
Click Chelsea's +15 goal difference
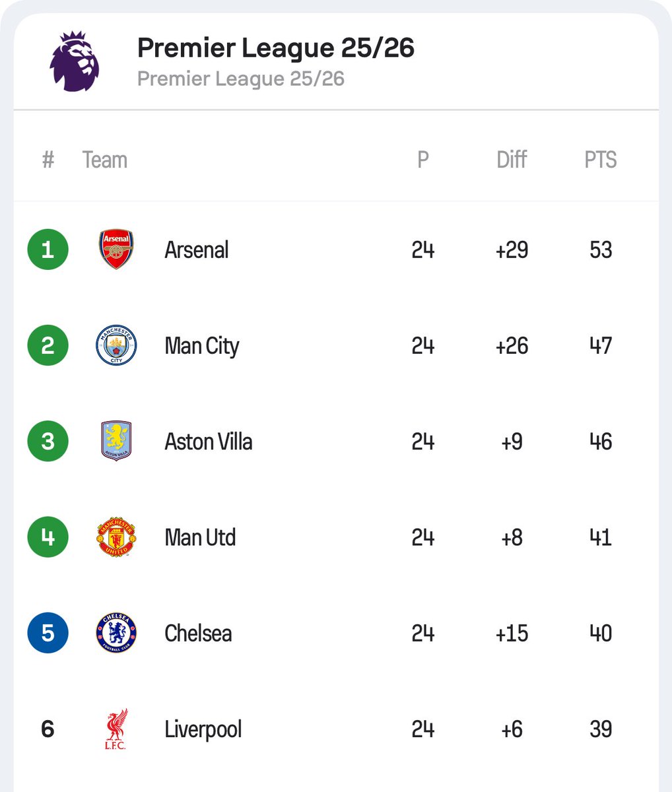point(512,634)
